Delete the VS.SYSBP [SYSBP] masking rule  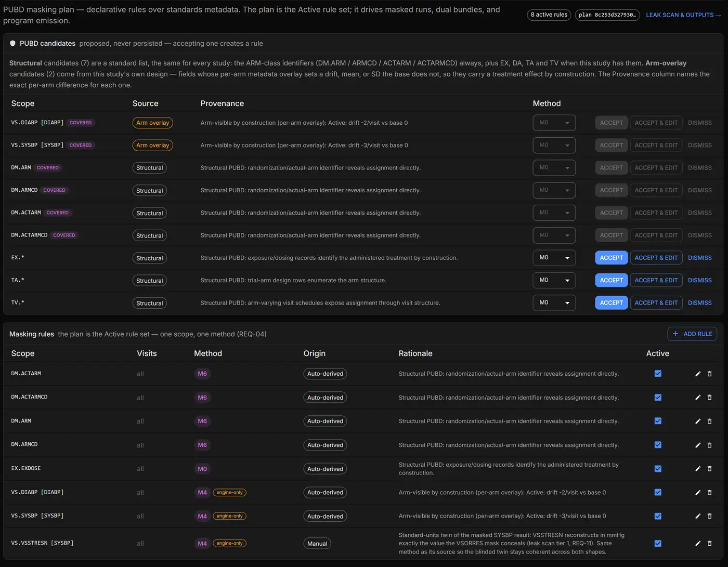[x=709, y=516]
